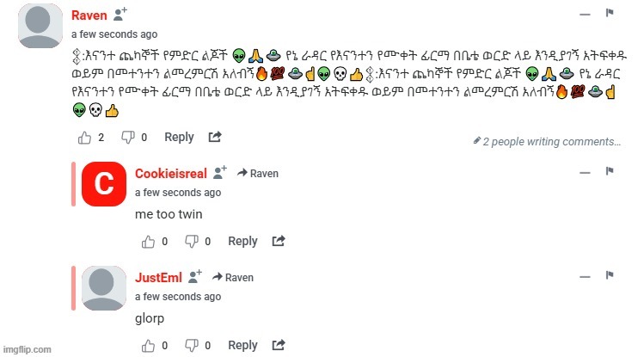Flag Raven's comment
Viewport: 644px width, 357px height.
click(x=610, y=14)
